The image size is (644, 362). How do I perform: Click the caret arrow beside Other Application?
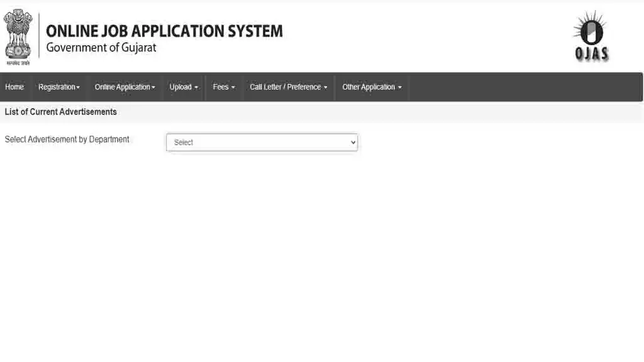pyautogui.click(x=400, y=88)
